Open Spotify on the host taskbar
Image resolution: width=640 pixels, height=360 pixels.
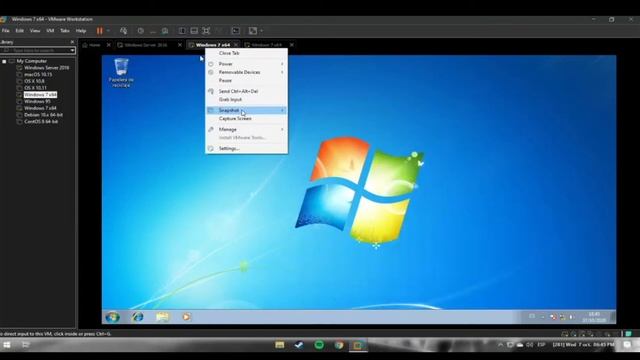(319, 345)
